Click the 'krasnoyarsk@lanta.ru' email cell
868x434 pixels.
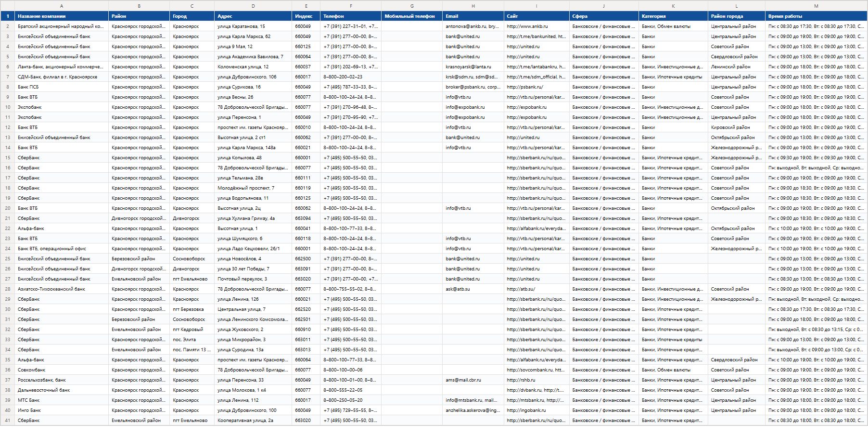tap(473, 67)
